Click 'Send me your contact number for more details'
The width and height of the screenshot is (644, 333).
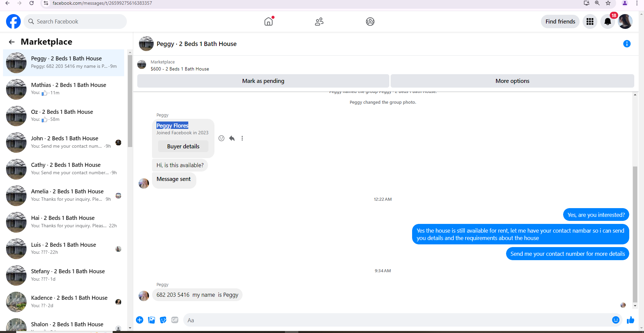[567, 254]
